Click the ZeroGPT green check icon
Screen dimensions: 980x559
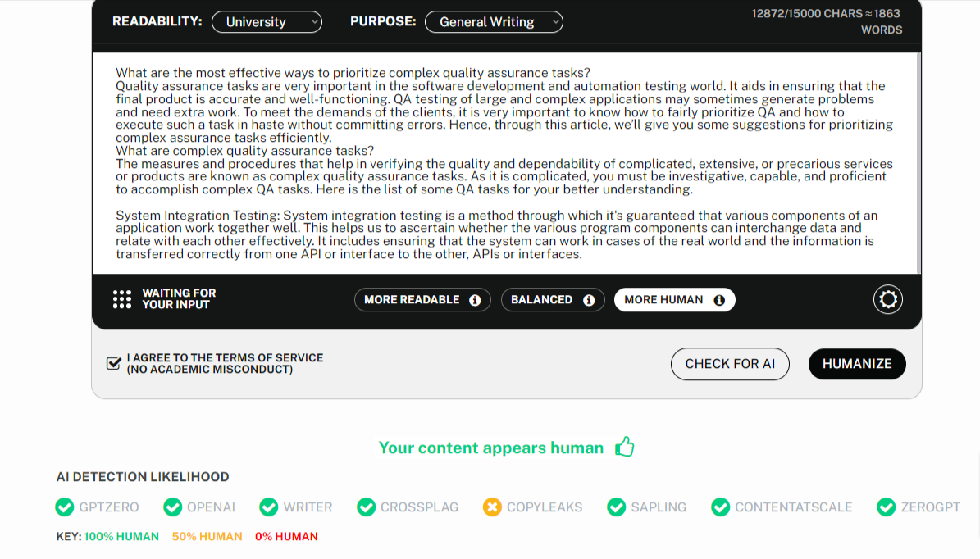click(886, 507)
